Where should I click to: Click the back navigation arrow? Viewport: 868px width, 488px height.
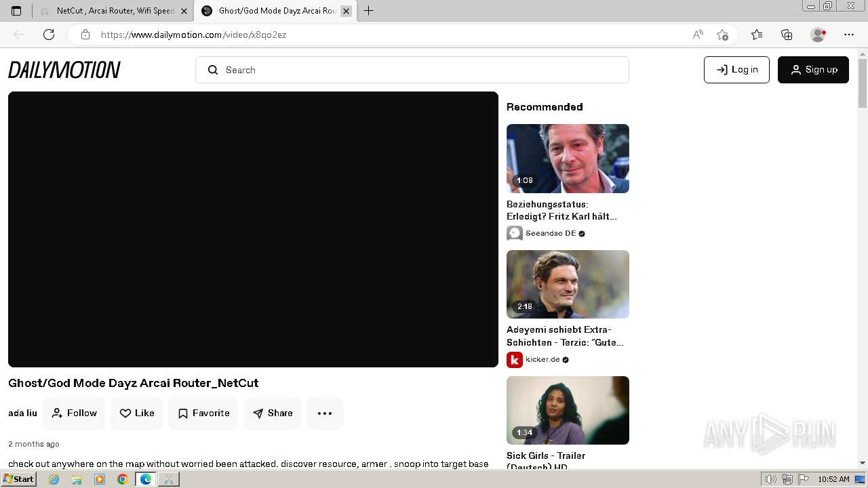point(19,35)
